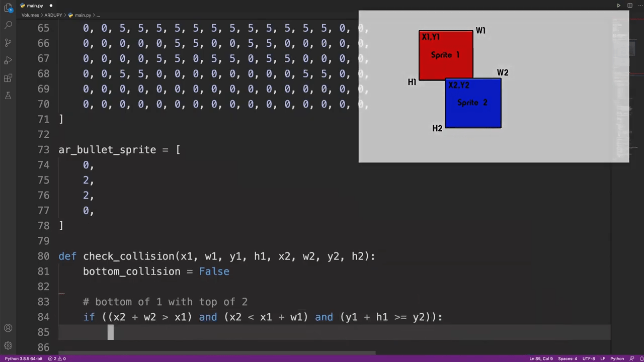The width and height of the screenshot is (644, 362).
Task: Open the Extensions marketplace view
Action: point(8,78)
